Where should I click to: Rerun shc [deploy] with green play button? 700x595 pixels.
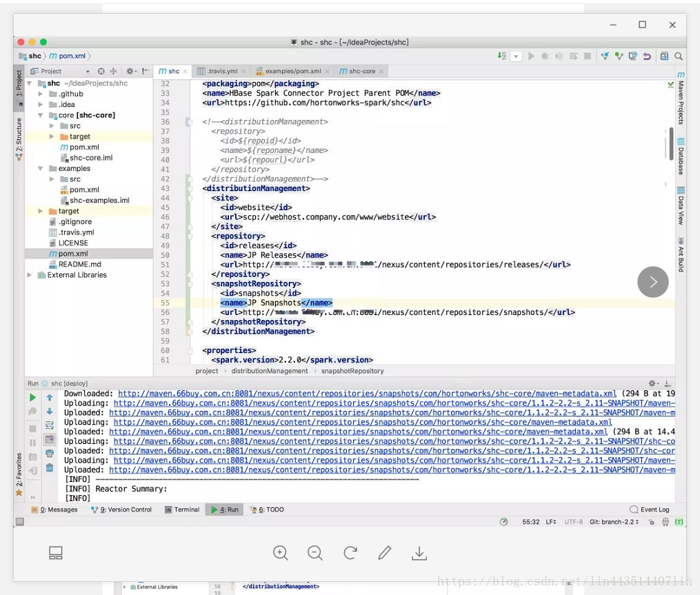coord(32,397)
